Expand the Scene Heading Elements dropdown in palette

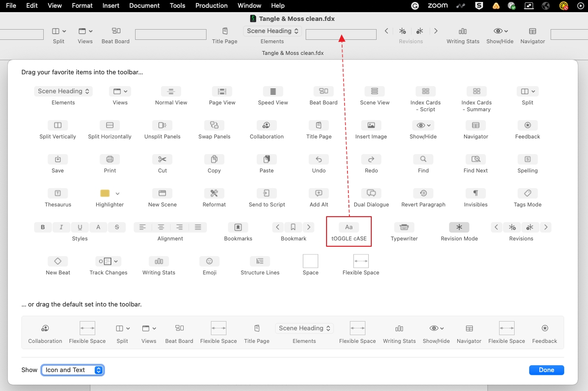[63, 91]
